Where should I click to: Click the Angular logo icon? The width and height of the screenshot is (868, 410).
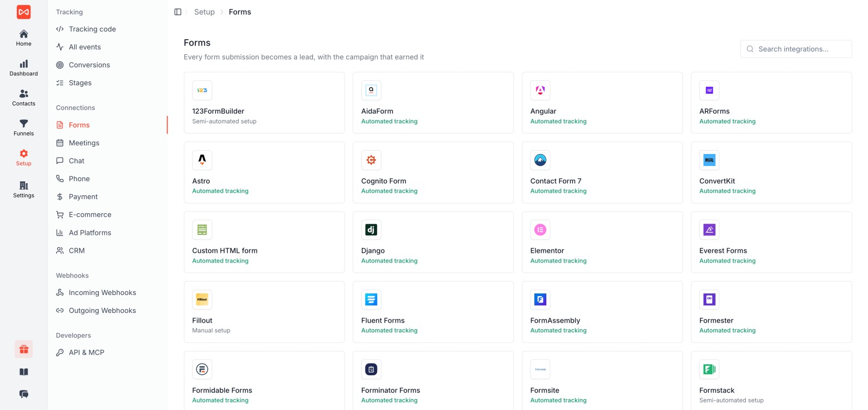tap(540, 91)
